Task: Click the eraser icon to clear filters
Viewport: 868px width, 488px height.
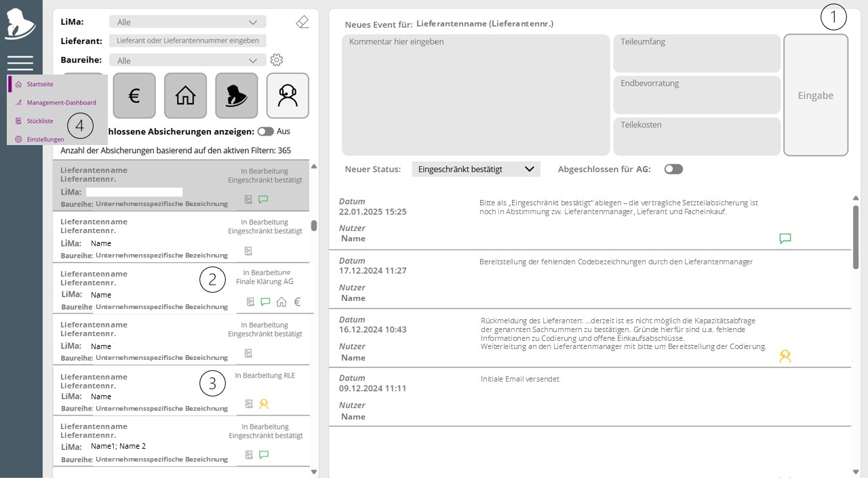Action: pos(302,22)
